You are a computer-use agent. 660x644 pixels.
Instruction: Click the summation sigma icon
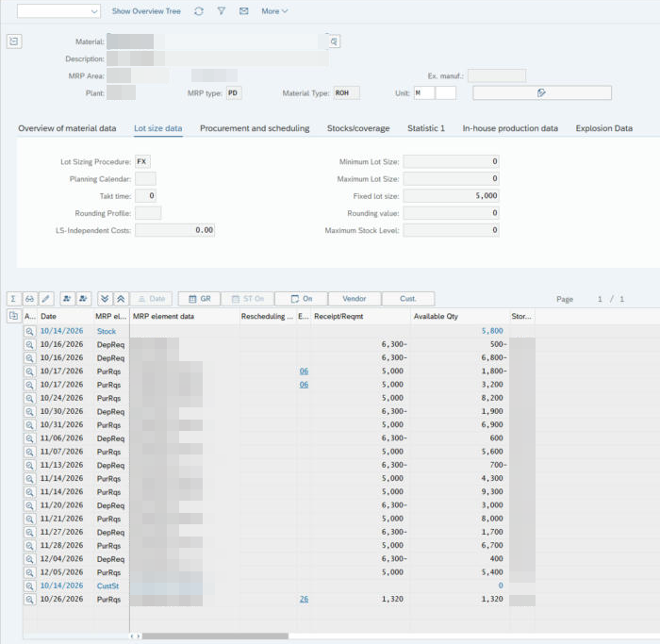click(x=13, y=299)
